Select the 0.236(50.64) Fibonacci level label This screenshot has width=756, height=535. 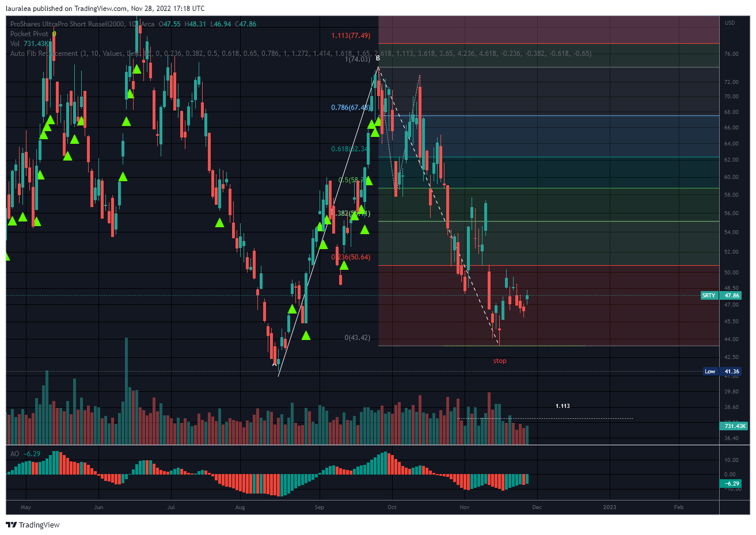[x=351, y=257]
